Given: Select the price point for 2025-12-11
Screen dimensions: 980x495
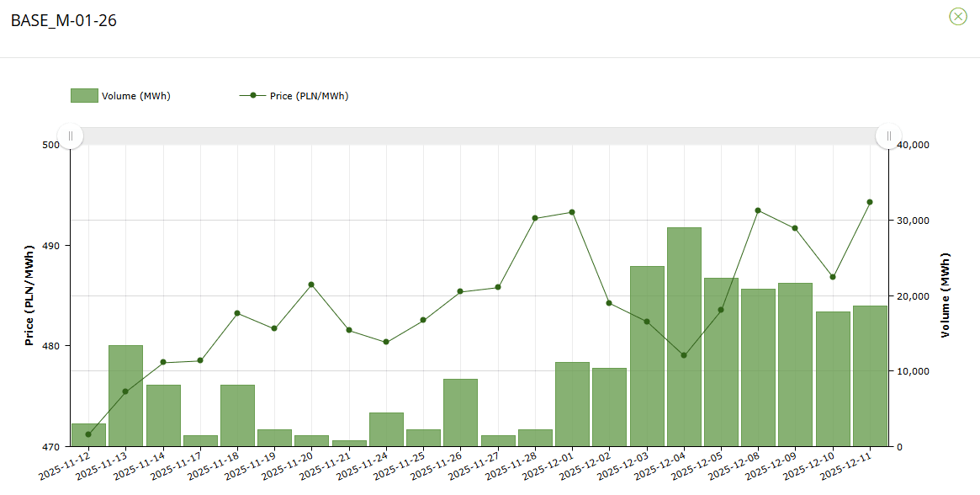Looking at the screenshot, I should coord(870,202).
